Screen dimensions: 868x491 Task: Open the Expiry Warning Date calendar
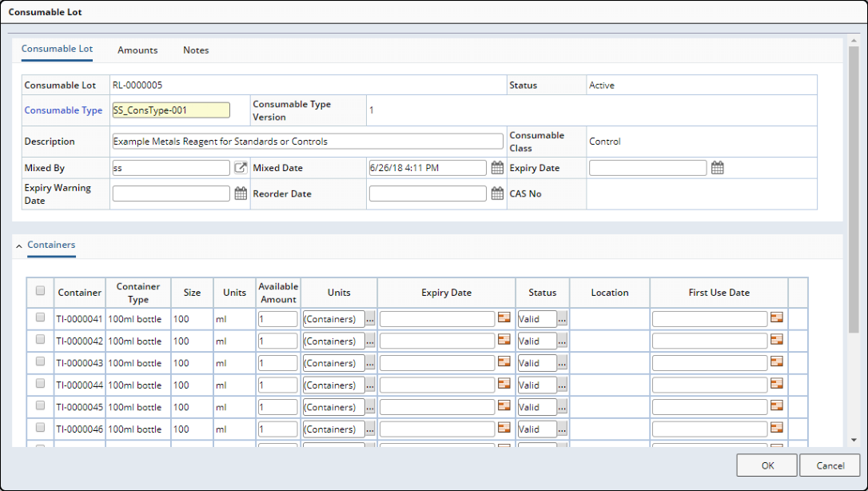[x=241, y=193]
